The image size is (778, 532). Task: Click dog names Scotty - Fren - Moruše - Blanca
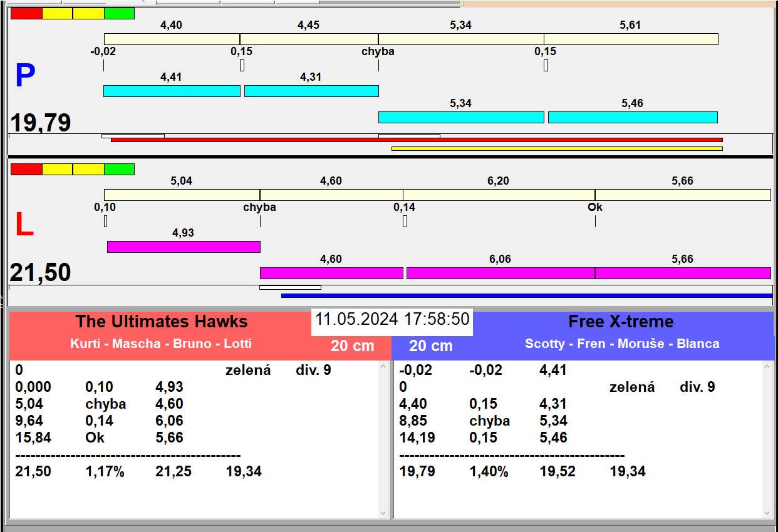pos(622,344)
